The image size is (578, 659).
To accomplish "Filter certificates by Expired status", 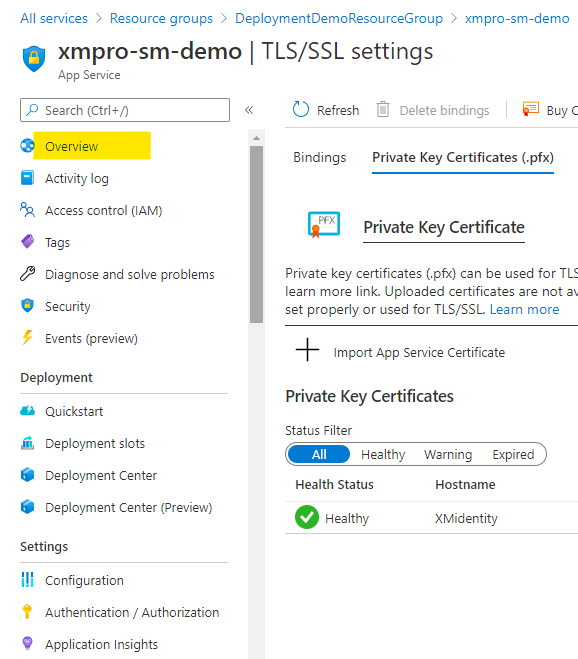I will tap(513, 454).
